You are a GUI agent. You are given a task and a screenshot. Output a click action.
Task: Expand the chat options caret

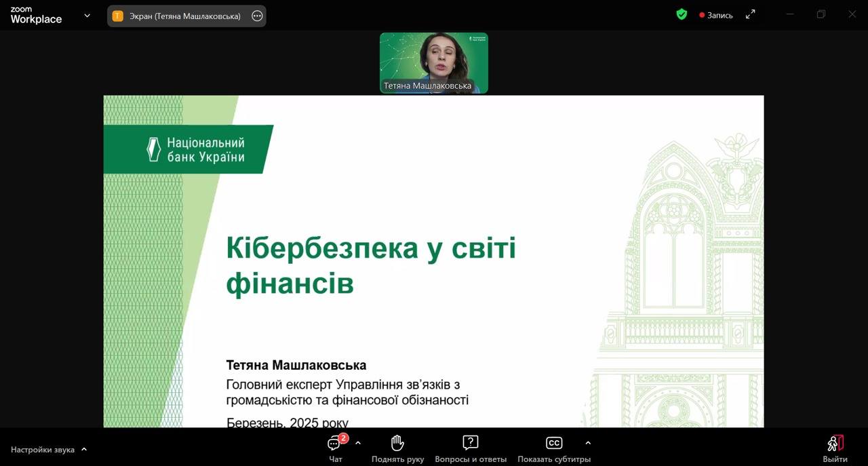(358, 443)
